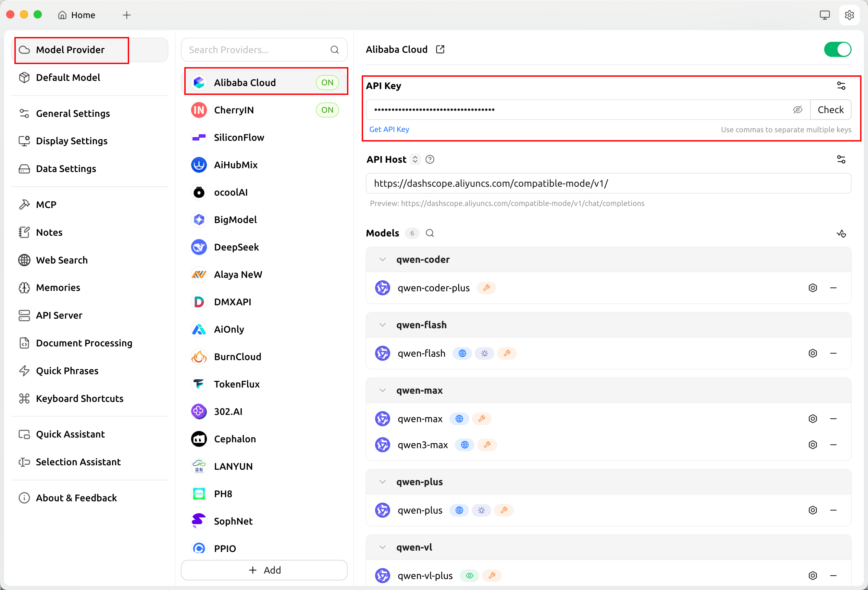868x590 pixels.
Task: Remove qwen-flash model with minus icon
Action: tap(833, 353)
